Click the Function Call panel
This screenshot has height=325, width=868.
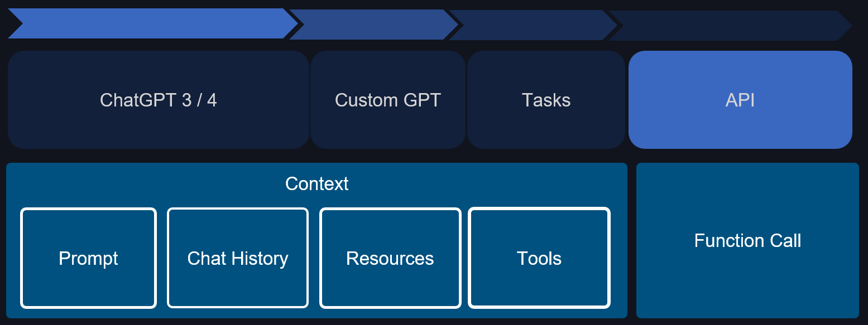pos(747,240)
